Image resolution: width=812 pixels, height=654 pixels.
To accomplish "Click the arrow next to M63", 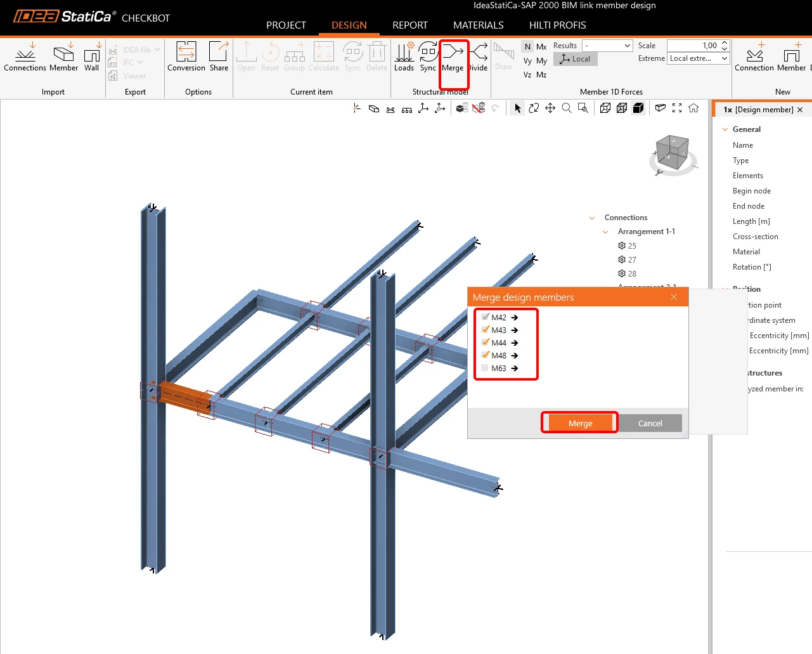I will 515,368.
